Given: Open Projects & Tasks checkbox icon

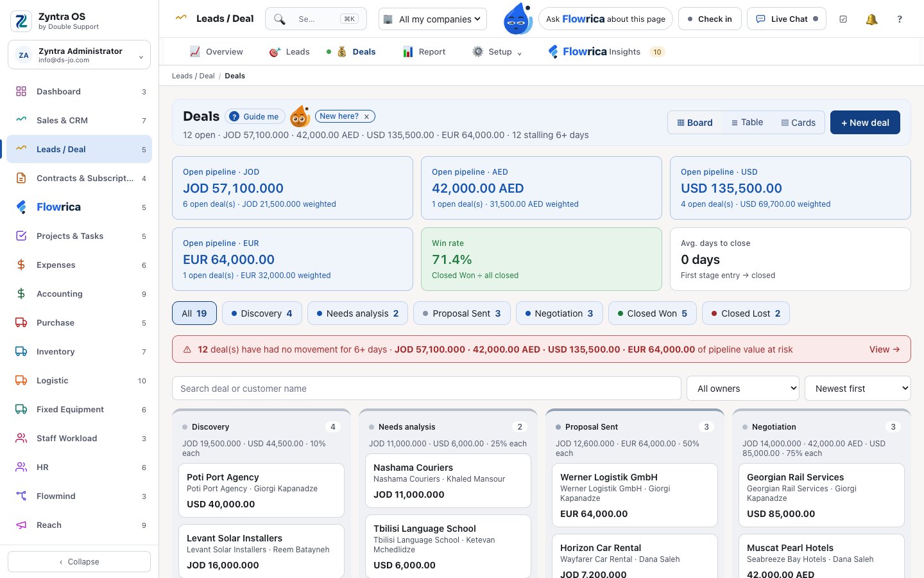Looking at the screenshot, I should pyautogui.click(x=21, y=236).
